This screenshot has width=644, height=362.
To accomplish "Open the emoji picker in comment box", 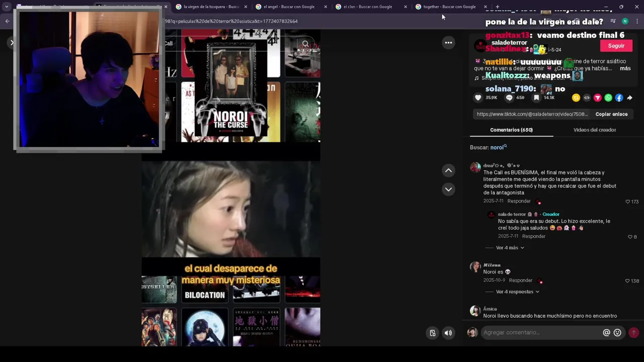I will pos(617,332).
